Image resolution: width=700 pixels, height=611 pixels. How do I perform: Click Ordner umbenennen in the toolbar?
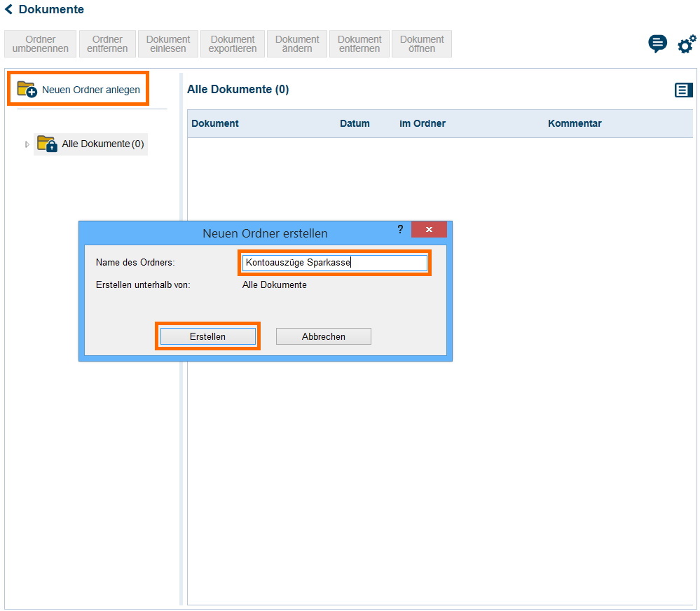41,44
